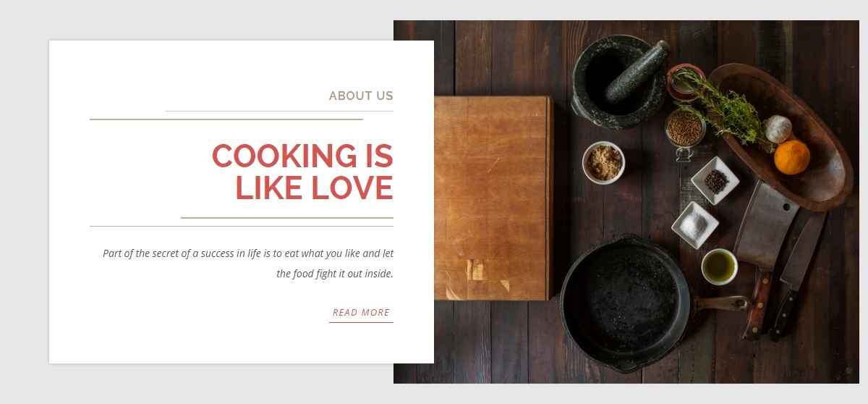Click the COOKING IS LIKE LOVE heading

tap(302, 172)
